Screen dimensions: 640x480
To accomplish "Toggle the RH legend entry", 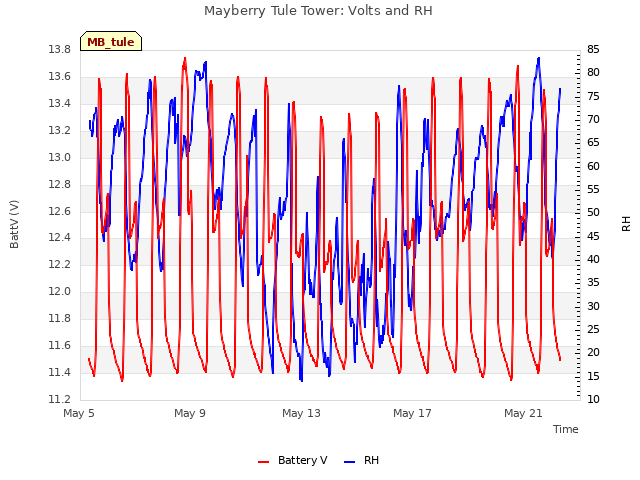I will pos(362,460).
